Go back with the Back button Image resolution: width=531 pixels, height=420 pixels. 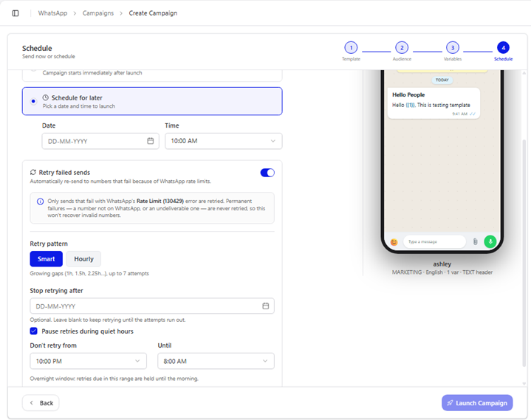41,403
